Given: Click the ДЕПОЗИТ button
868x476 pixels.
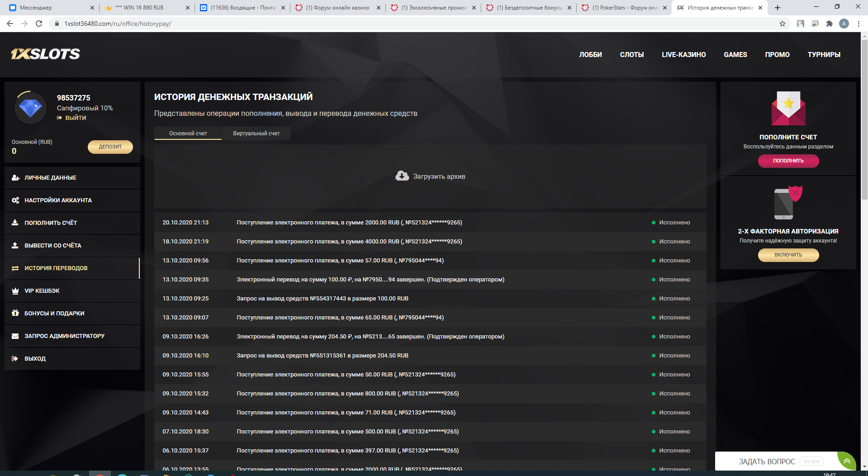Looking at the screenshot, I should (x=110, y=147).
